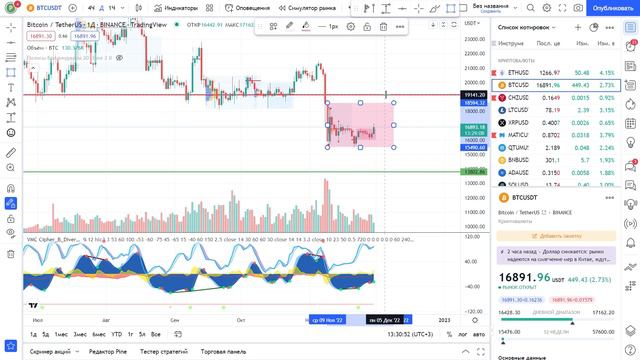Toggle stay in drawing mode
640x360 pixels.
pos(11,203)
